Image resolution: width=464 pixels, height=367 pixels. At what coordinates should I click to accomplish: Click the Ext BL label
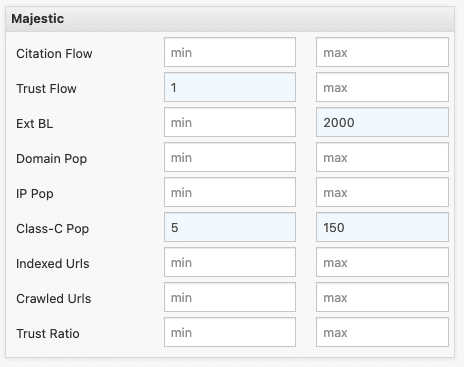tap(34, 123)
